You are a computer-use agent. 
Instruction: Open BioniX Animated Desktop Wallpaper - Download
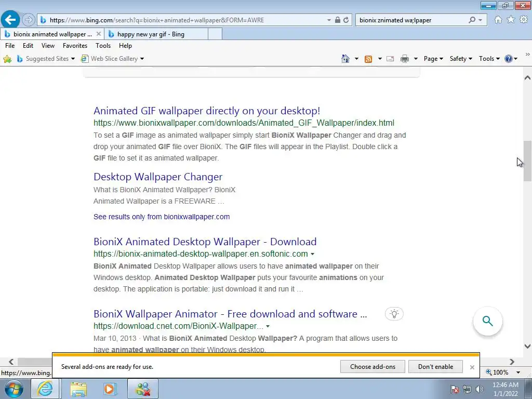[x=205, y=242]
